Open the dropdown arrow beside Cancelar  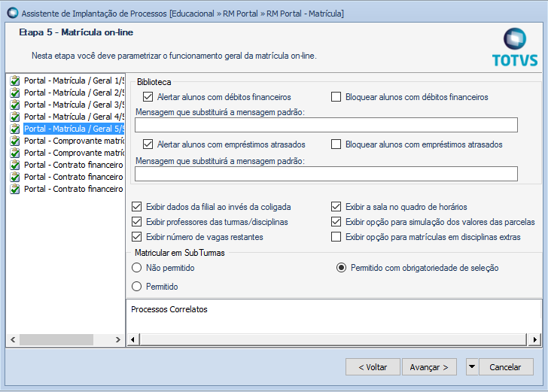click(472, 367)
